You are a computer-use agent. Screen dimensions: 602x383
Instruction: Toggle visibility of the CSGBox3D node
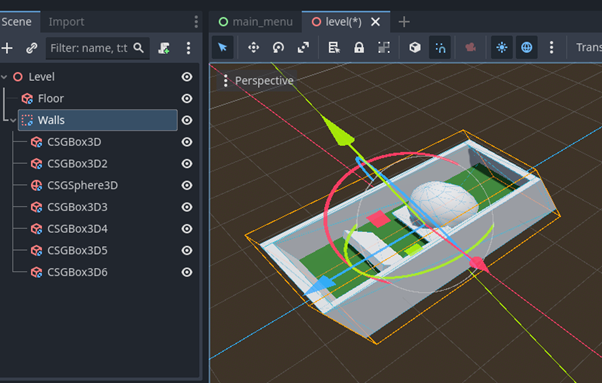click(x=187, y=142)
